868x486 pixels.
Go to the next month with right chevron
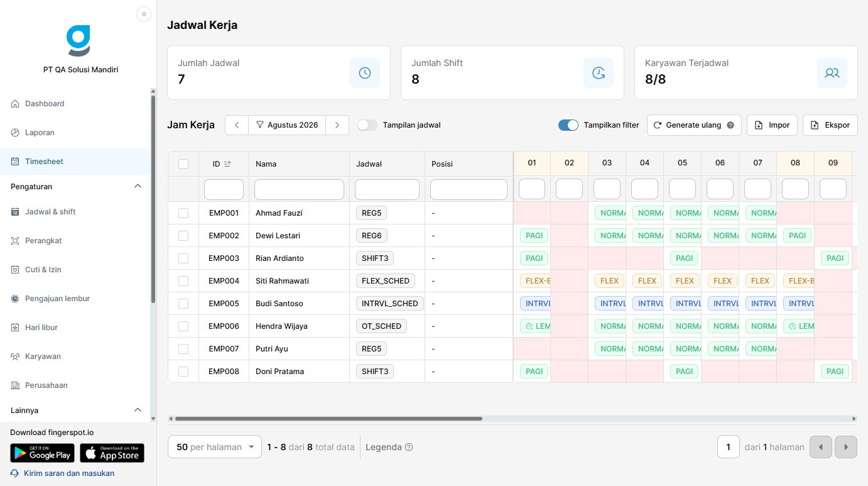click(337, 125)
